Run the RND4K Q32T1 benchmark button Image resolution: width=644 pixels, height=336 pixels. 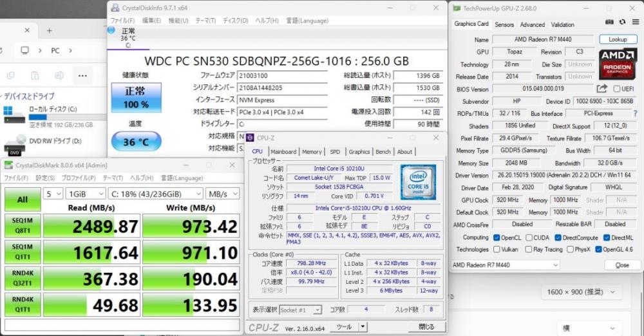(x=23, y=278)
